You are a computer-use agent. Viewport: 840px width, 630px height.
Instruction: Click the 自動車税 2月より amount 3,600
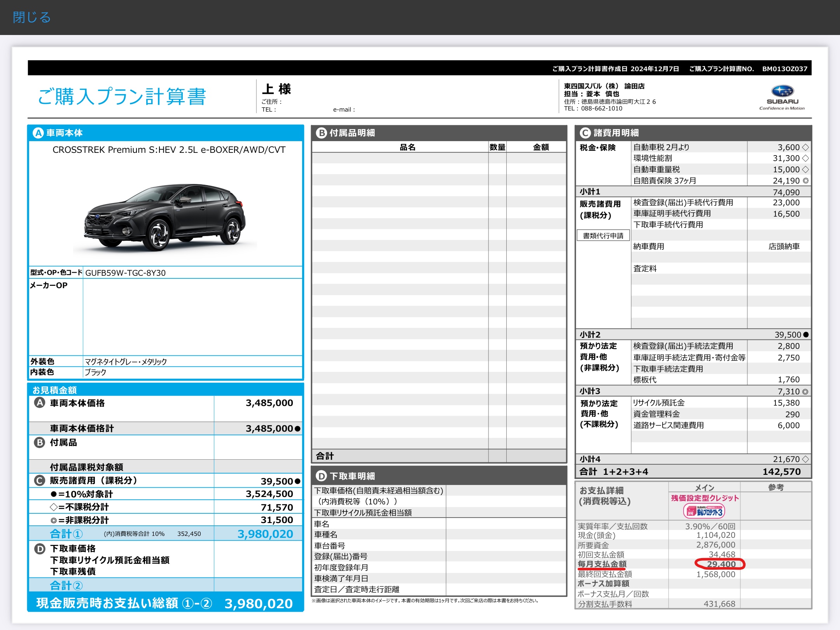789,147
